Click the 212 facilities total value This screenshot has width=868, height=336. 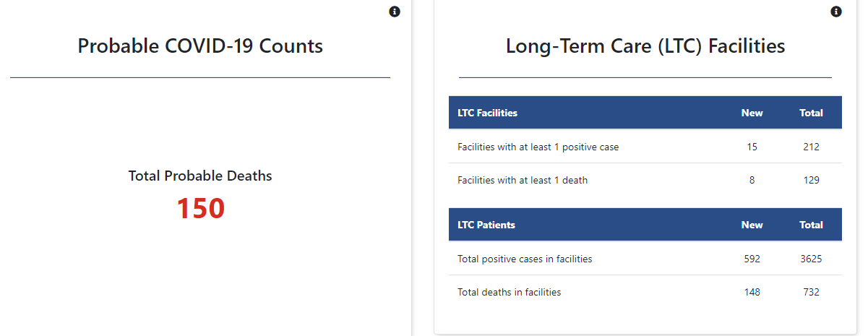811,147
